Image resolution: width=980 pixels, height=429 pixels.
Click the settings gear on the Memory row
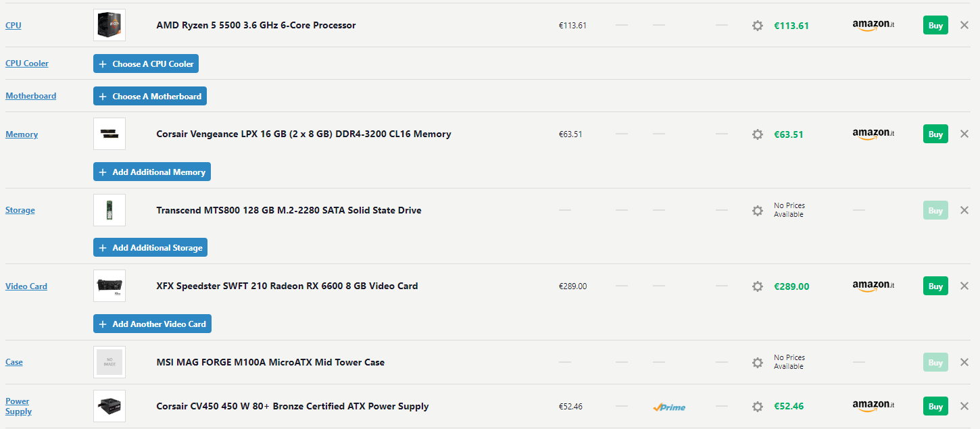[758, 134]
